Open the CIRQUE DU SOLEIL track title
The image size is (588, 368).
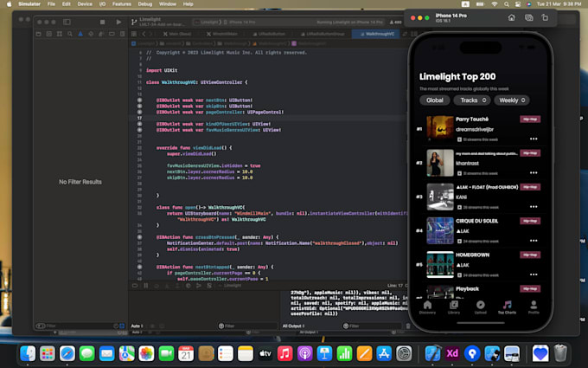click(x=477, y=221)
